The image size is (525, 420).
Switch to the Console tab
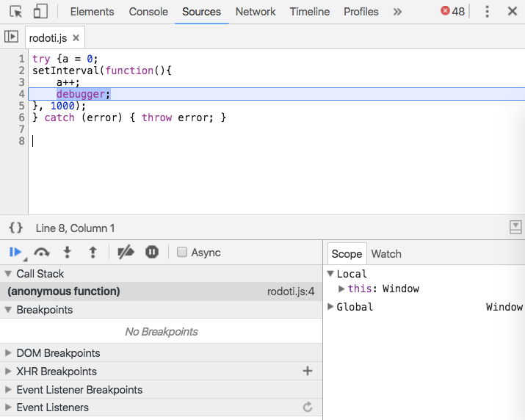pyautogui.click(x=148, y=12)
